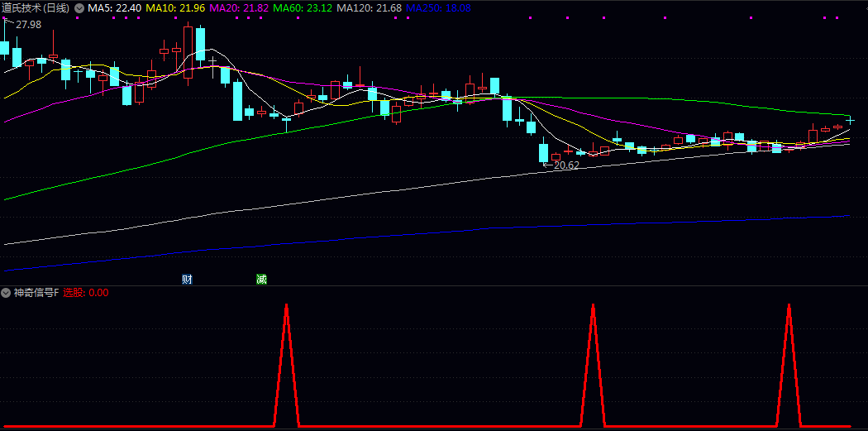Click the green 减 shareholder reduction marker
This screenshot has height=431, width=868.
261,280
